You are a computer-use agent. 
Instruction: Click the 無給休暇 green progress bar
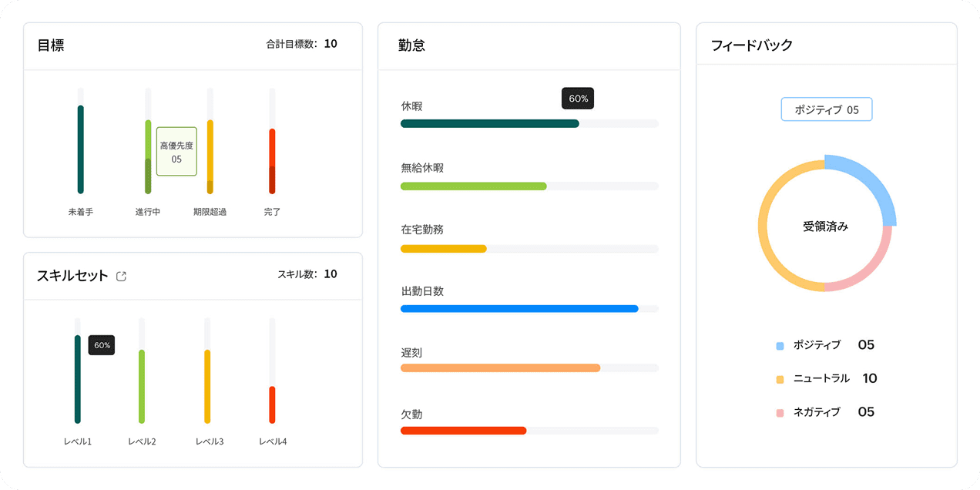pyautogui.click(x=473, y=186)
